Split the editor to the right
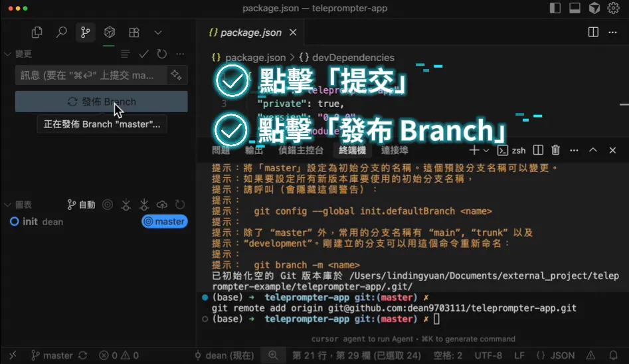The width and height of the screenshot is (629, 364). pos(593,32)
